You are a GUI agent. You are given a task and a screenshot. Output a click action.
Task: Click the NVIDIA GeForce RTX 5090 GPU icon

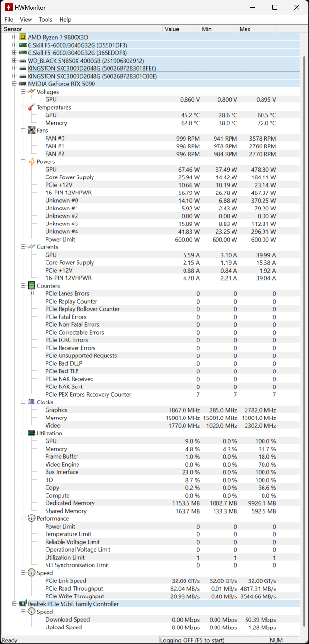(23, 84)
